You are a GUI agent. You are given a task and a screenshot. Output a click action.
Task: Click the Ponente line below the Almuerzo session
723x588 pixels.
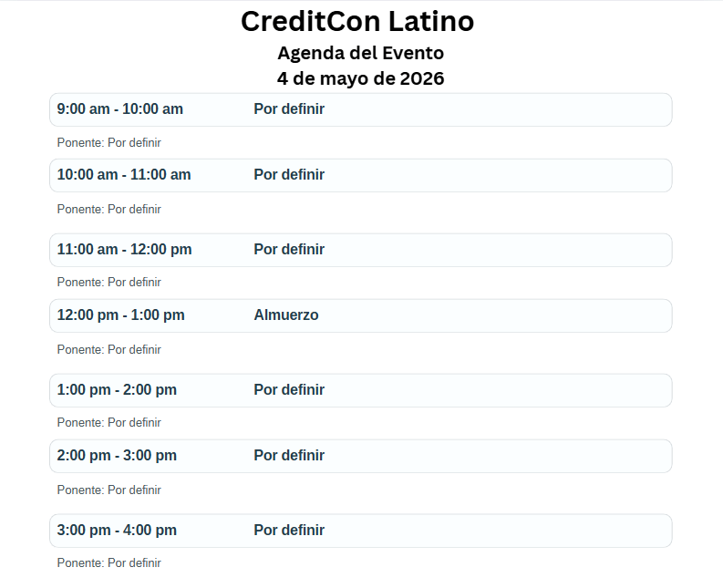tap(108, 350)
